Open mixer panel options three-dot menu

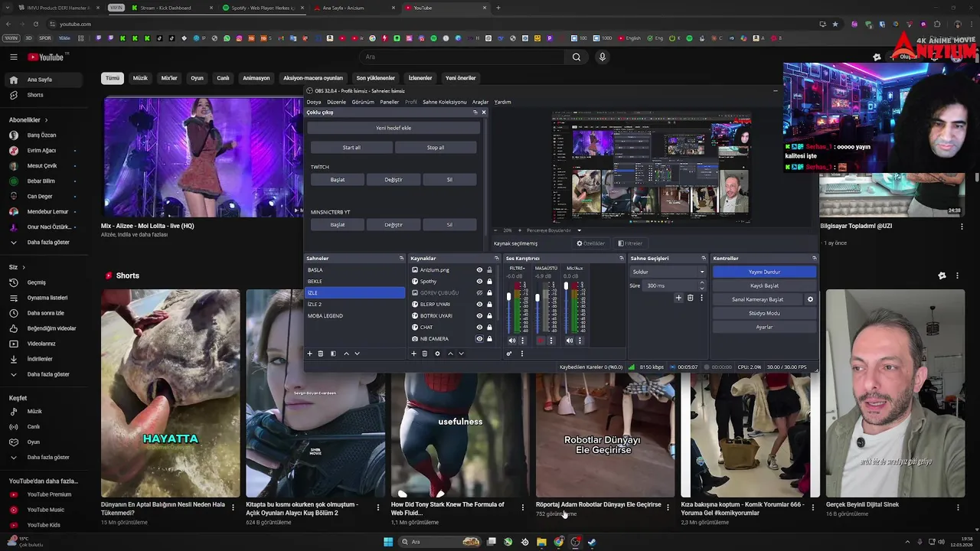(x=522, y=354)
